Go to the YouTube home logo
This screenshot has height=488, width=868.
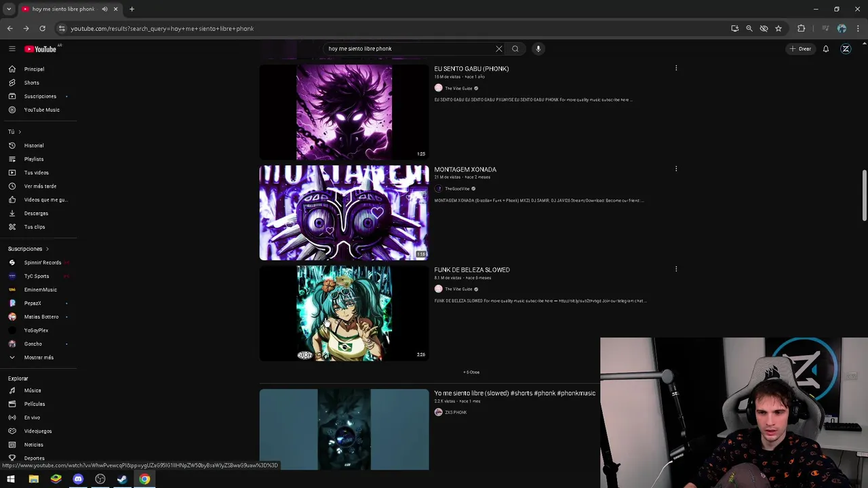pos(41,49)
